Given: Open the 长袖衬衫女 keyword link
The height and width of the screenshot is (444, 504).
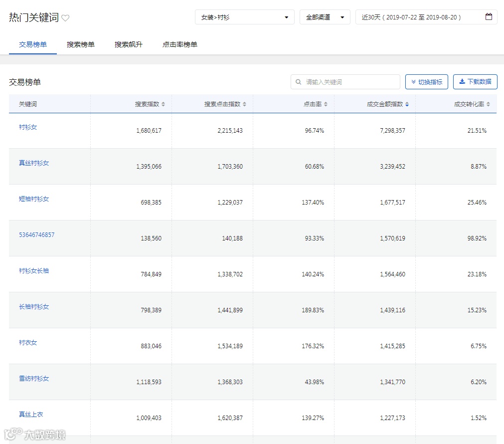Looking at the screenshot, I should click(x=34, y=307).
